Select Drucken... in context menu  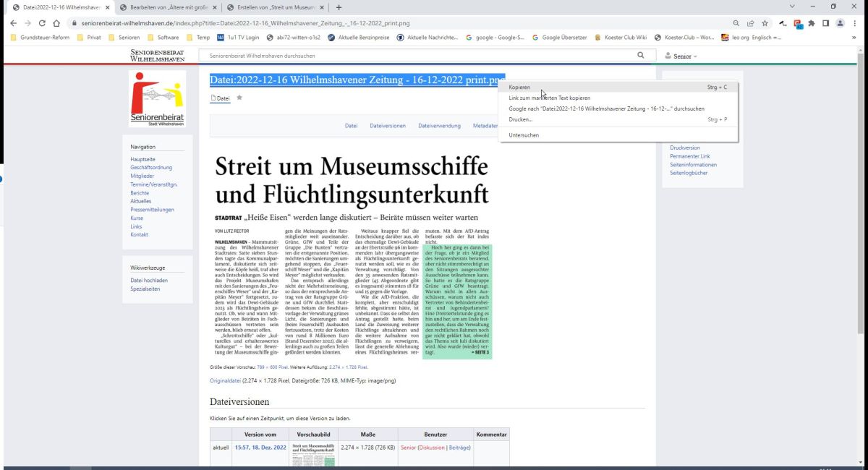point(520,119)
